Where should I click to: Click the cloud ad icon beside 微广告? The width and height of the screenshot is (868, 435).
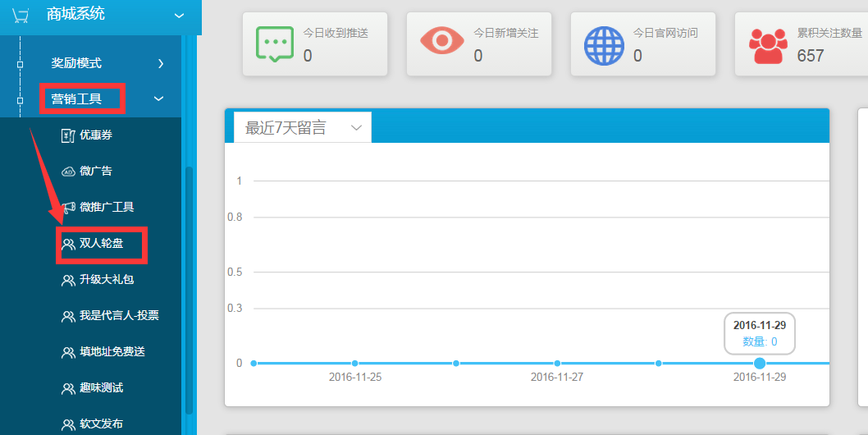(x=68, y=172)
